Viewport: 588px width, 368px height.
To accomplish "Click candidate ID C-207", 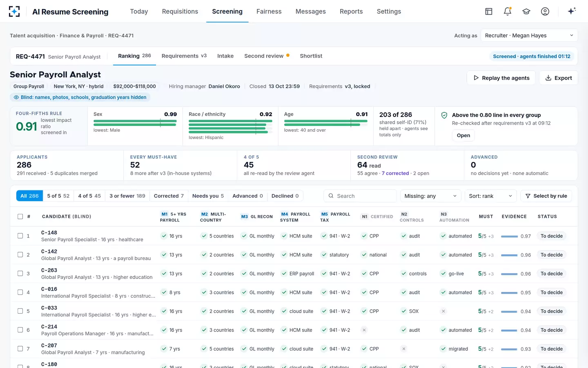I will pyautogui.click(x=49, y=346).
